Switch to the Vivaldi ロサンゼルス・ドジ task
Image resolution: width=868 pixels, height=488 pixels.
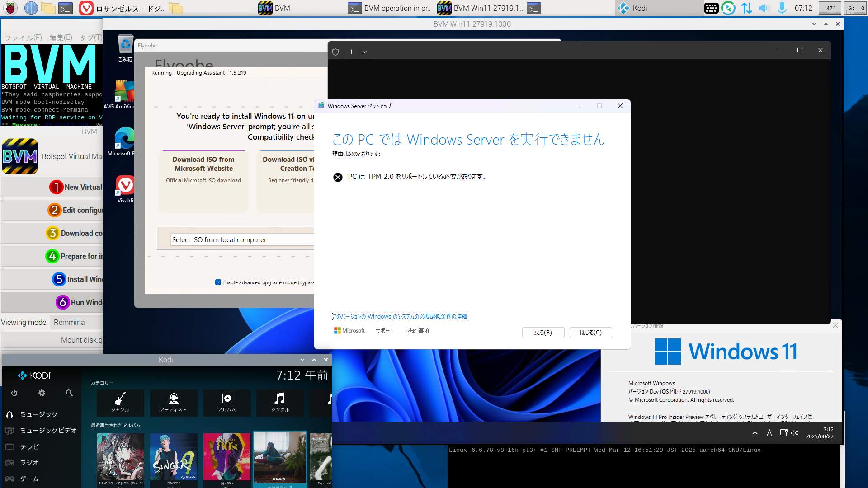[122, 8]
